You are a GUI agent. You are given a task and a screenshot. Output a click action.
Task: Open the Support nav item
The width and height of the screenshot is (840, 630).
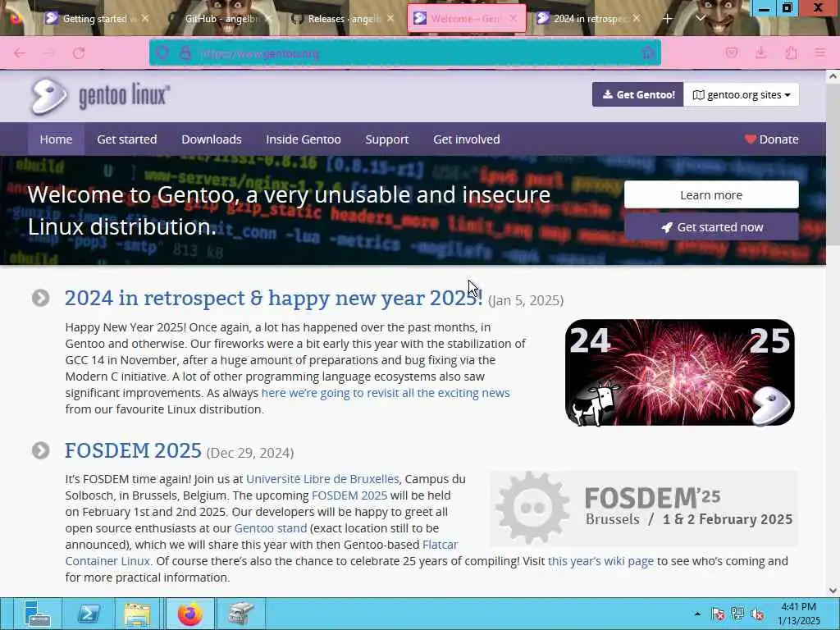click(387, 139)
